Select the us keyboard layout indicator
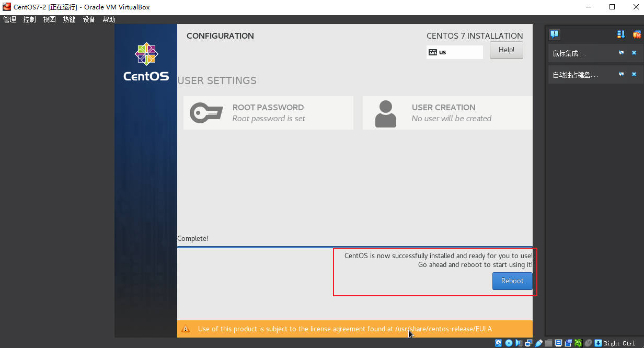Viewport: 644px width, 348px height. 455,52
